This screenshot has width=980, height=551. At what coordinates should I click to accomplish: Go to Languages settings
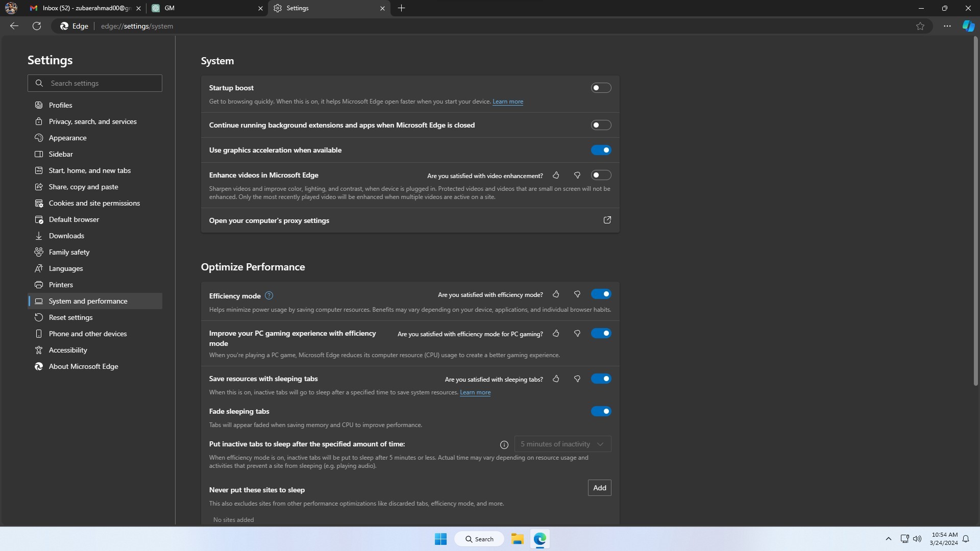95,268
